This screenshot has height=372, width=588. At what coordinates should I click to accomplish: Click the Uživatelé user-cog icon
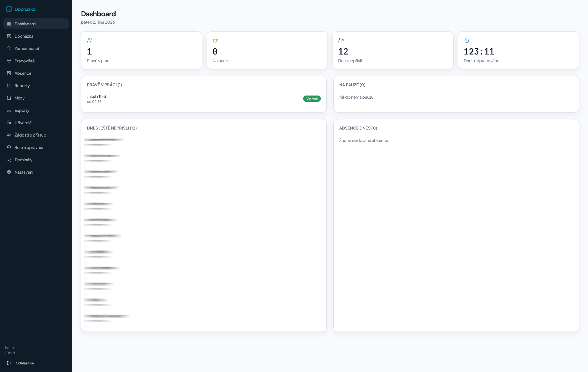click(9, 123)
